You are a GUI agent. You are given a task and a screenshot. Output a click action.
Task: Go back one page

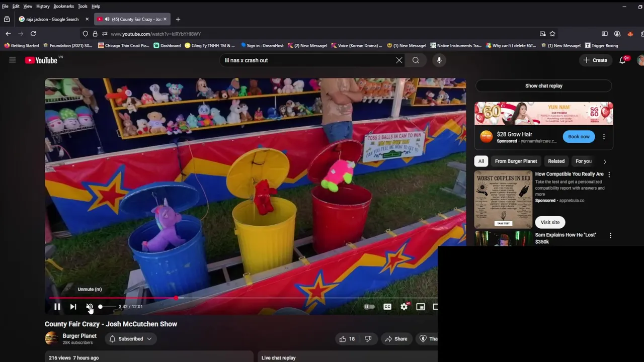(8, 34)
